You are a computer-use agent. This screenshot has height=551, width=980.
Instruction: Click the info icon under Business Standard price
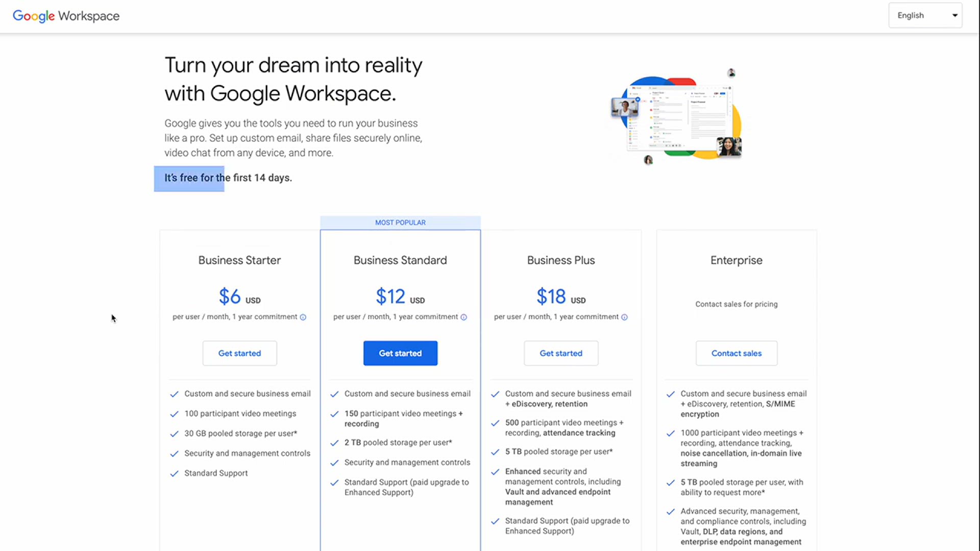(x=463, y=317)
